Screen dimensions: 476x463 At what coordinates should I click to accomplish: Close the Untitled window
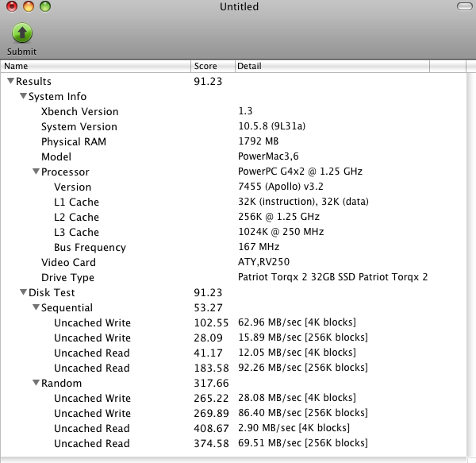[x=12, y=6]
